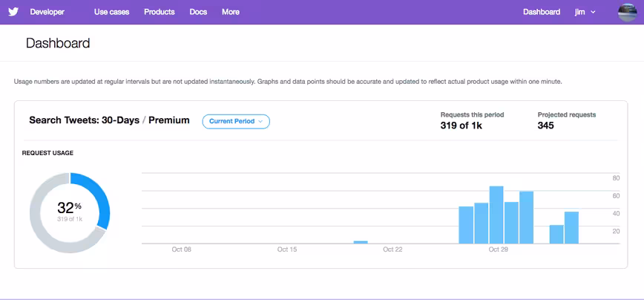The image size is (644, 300).
Task: Select the tallest bar in the usage chart
Action: [x=496, y=215]
